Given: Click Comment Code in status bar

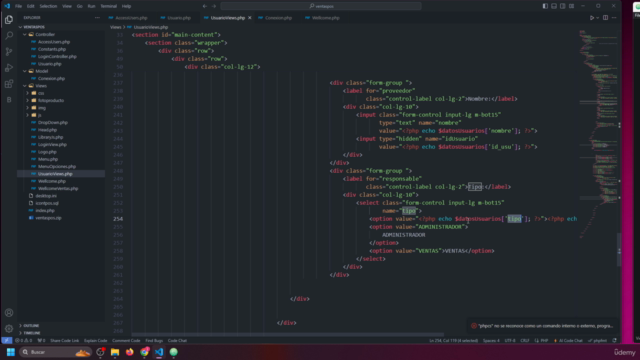Looking at the screenshot, I should (126, 340).
